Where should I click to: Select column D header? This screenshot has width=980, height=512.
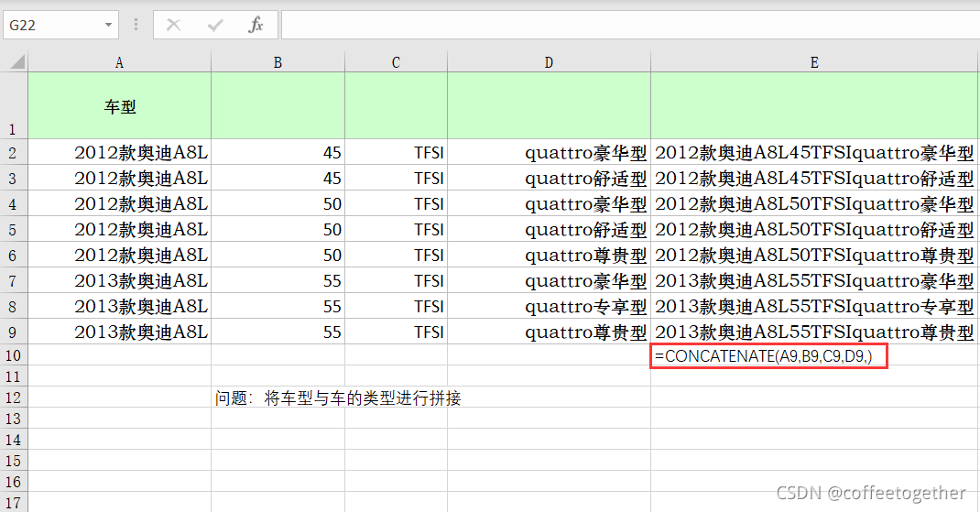pyautogui.click(x=549, y=62)
